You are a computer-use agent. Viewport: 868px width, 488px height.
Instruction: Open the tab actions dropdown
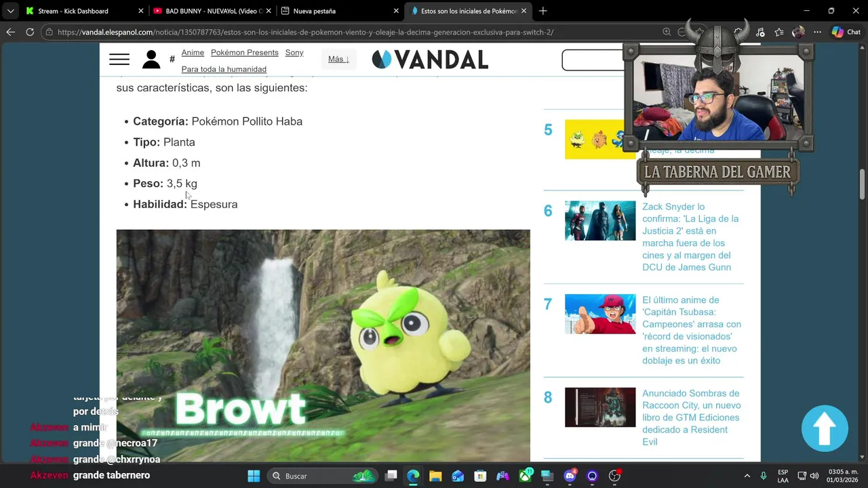pyautogui.click(x=10, y=11)
